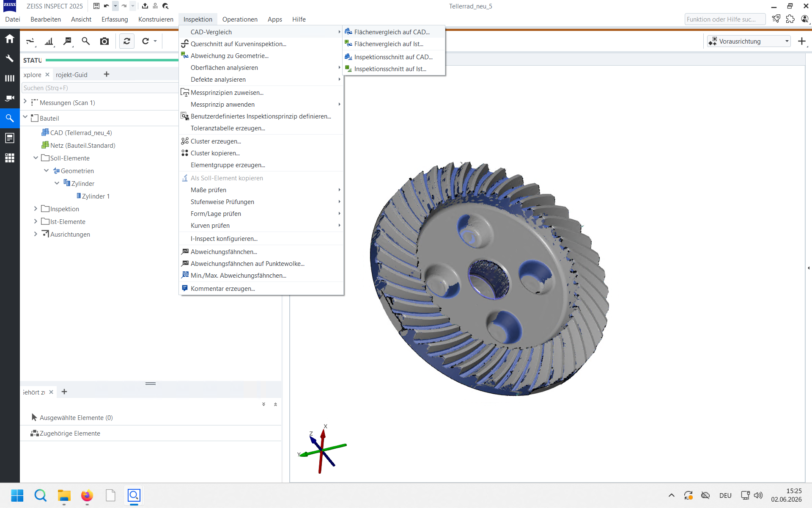This screenshot has width=812, height=508.
Task: Toggle the recalculate sync arrows button
Action: point(127,41)
